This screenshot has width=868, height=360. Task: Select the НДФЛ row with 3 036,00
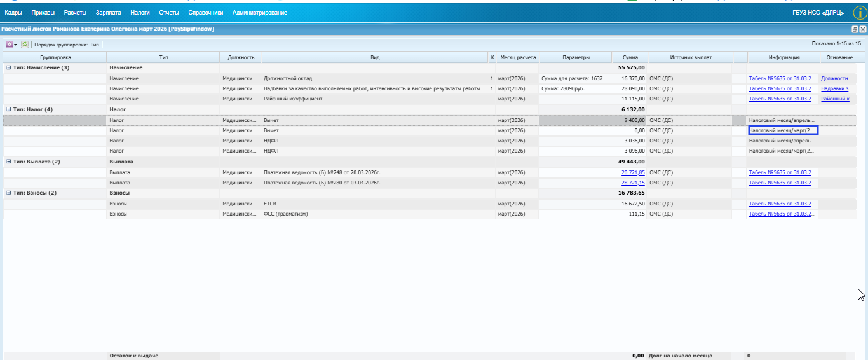tap(431, 141)
